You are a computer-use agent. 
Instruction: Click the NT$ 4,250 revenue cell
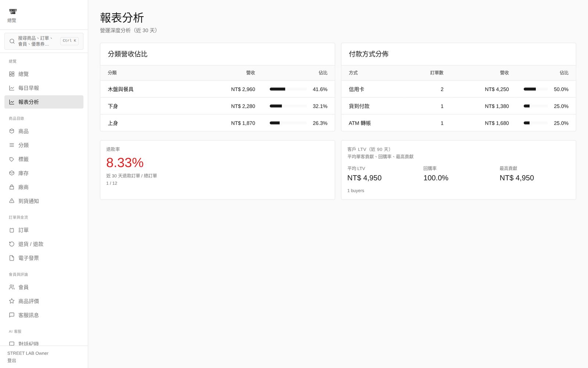pyautogui.click(x=497, y=89)
